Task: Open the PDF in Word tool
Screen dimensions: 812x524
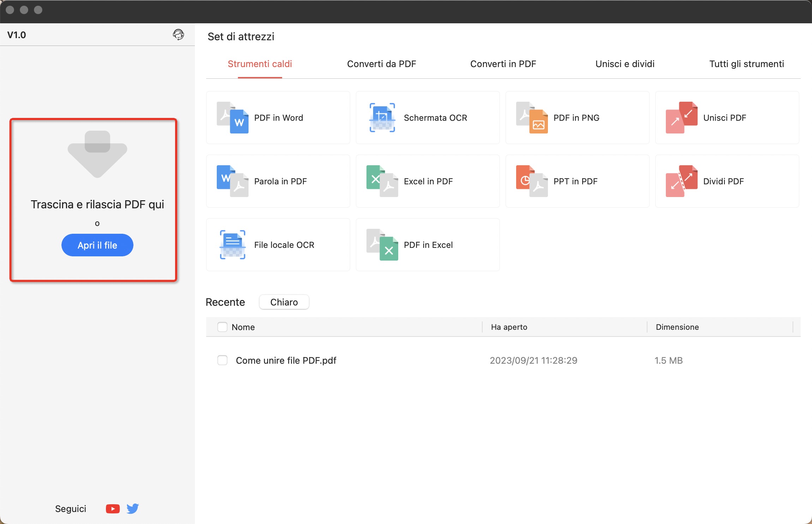Action: click(x=278, y=118)
